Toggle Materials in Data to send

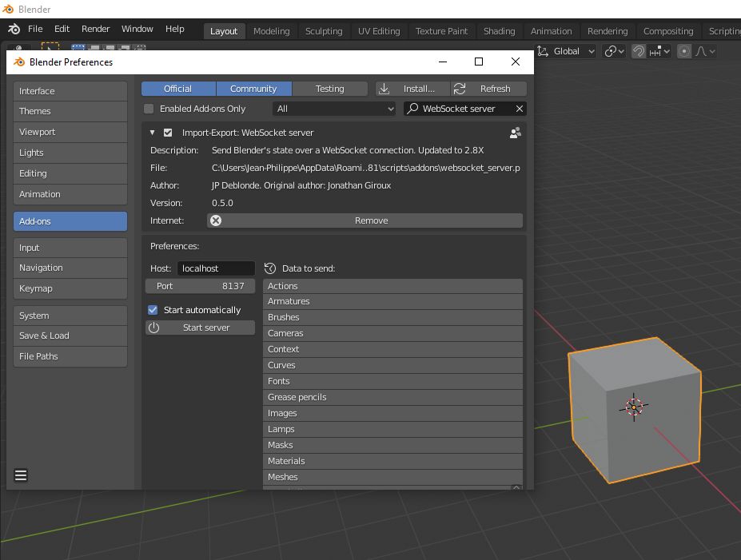[392, 461]
